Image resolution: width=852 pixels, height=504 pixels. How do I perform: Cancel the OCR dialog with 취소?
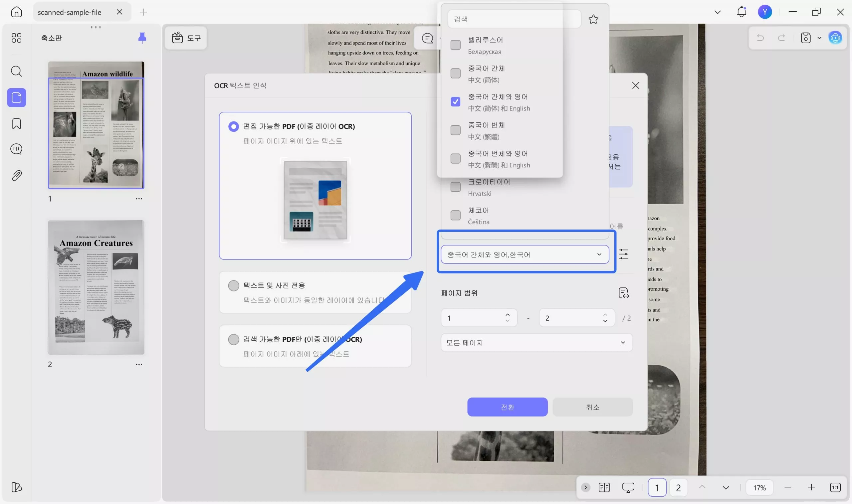click(592, 407)
